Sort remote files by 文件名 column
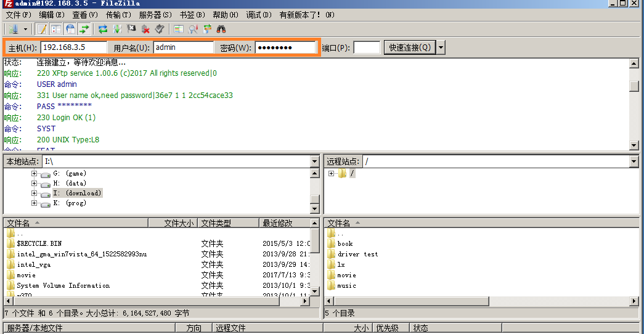This screenshot has width=644, height=334. [x=481, y=223]
